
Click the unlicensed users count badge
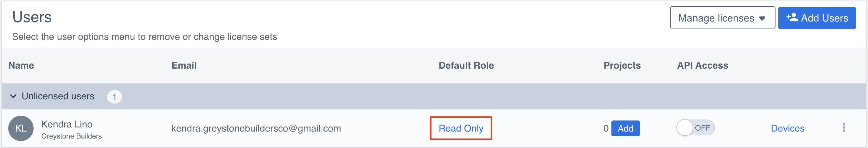click(x=115, y=97)
